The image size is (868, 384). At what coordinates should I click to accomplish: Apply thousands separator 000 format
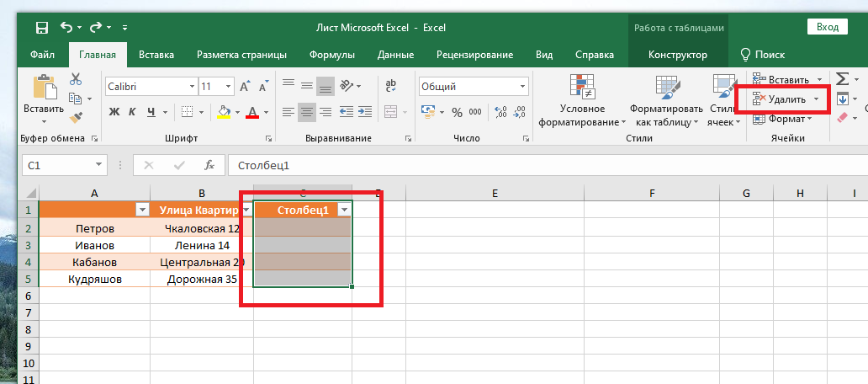pyautogui.click(x=475, y=112)
